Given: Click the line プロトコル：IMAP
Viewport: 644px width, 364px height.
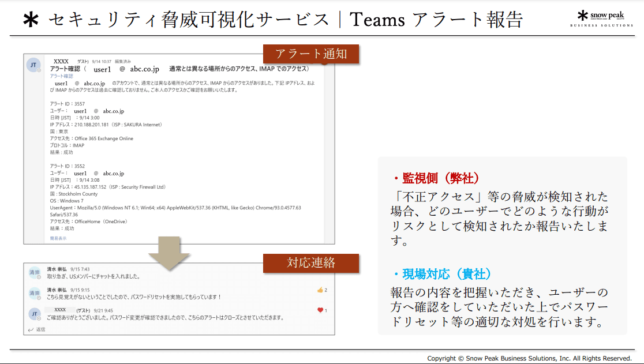Looking at the screenshot, I should coord(67,145).
